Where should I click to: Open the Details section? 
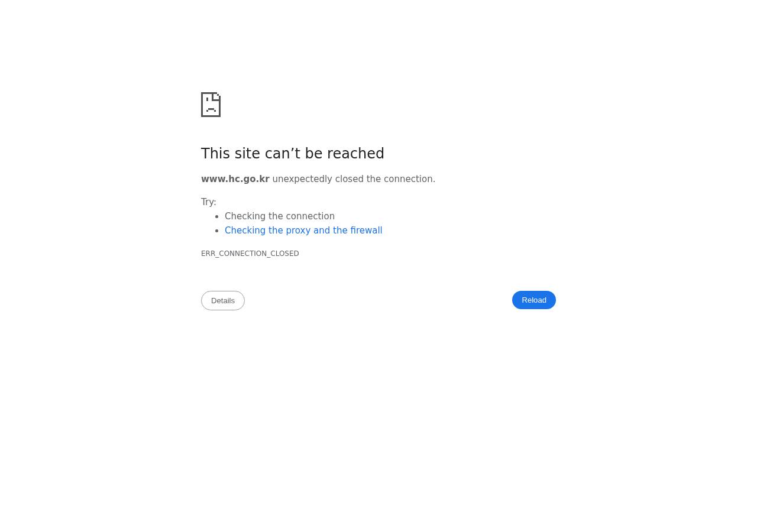pos(223,301)
